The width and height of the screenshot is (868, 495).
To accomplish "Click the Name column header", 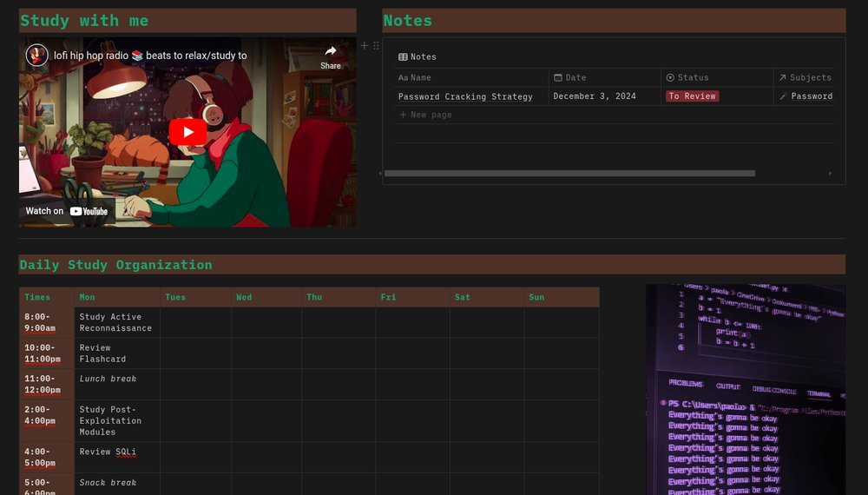I will [471, 77].
